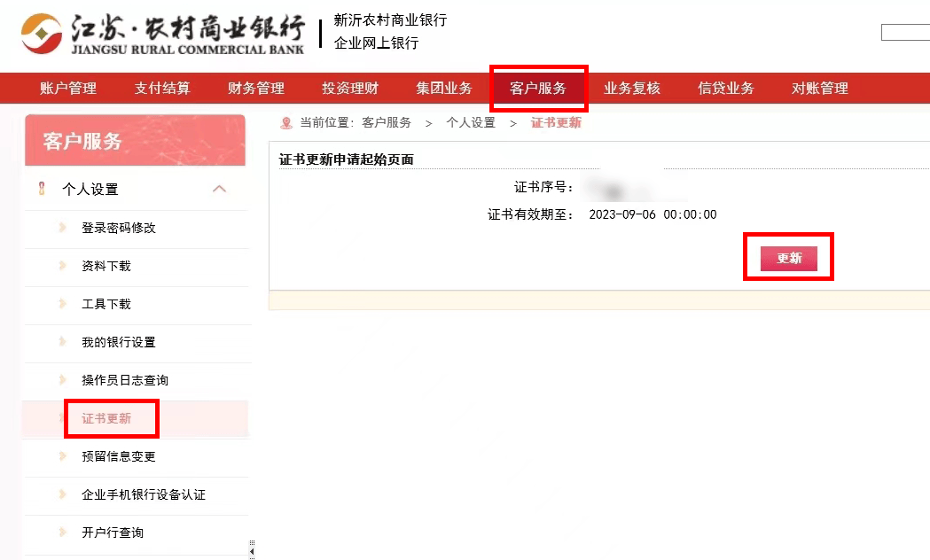Collapse the 个人设置 section with its chevron

click(x=220, y=188)
